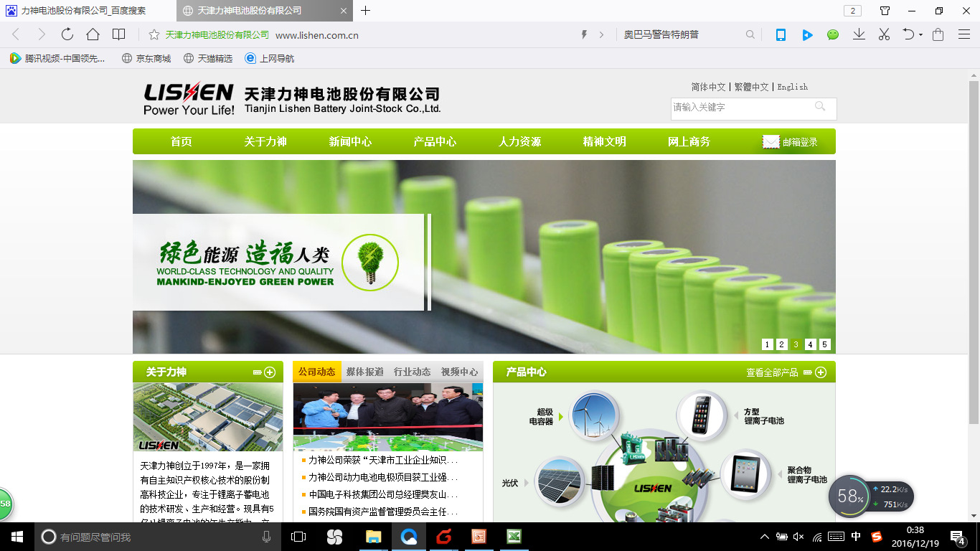Click the 查看全部产品 plus icon
The width and height of the screenshot is (980, 551).
click(821, 372)
